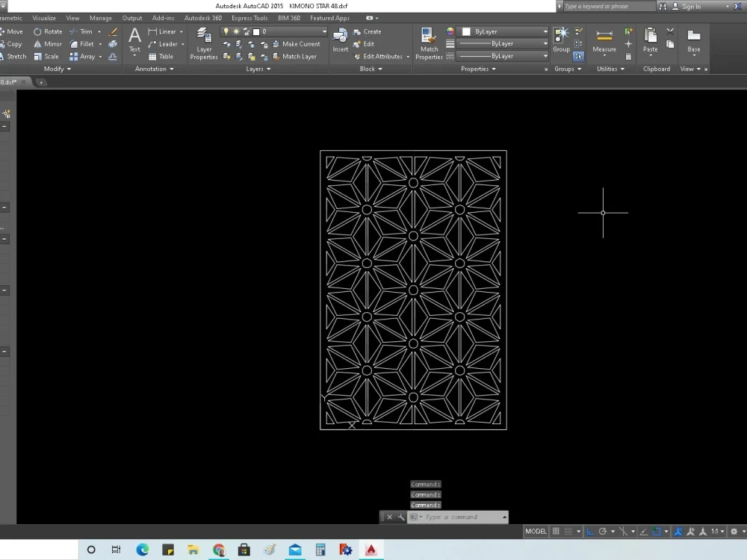Select the Rotate tool
The height and width of the screenshot is (560, 747).
[48, 31]
